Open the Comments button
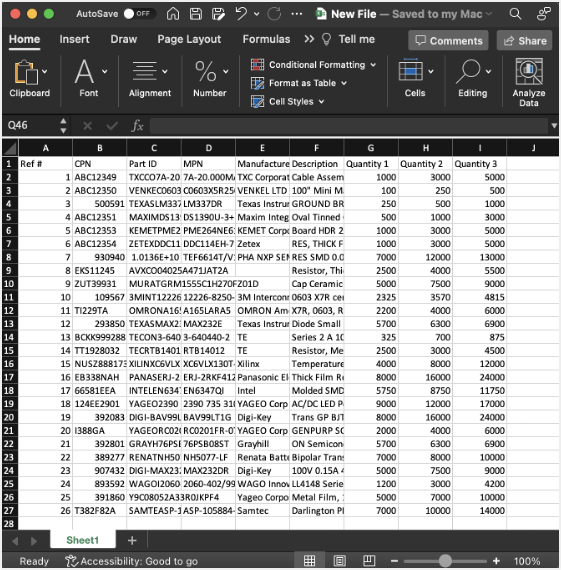Screen dimensions: 562x570 448,40
